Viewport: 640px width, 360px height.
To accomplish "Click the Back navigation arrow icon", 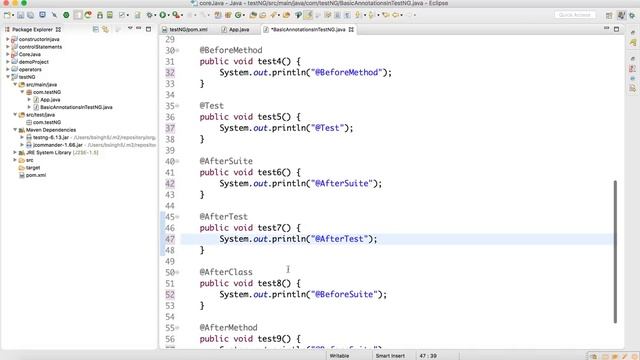I will 396,15.
